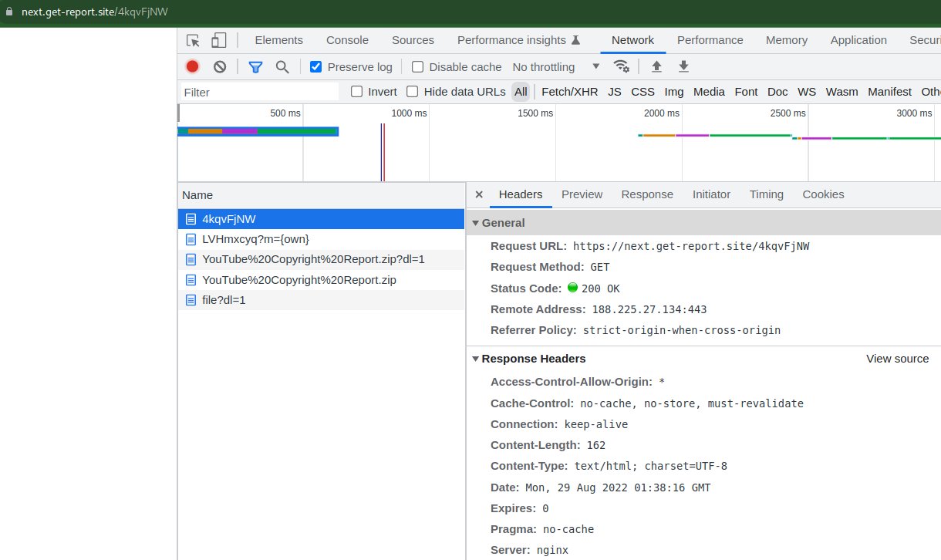The height and width of the screenshot is (560, 941).
Task: Click the inspect element picker icon
Action: 193,41
